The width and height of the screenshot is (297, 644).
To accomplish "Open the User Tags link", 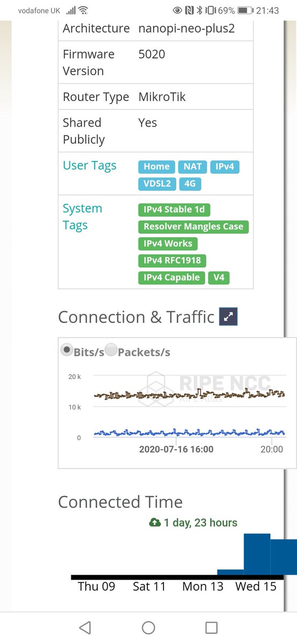I will tap(90, 166).
